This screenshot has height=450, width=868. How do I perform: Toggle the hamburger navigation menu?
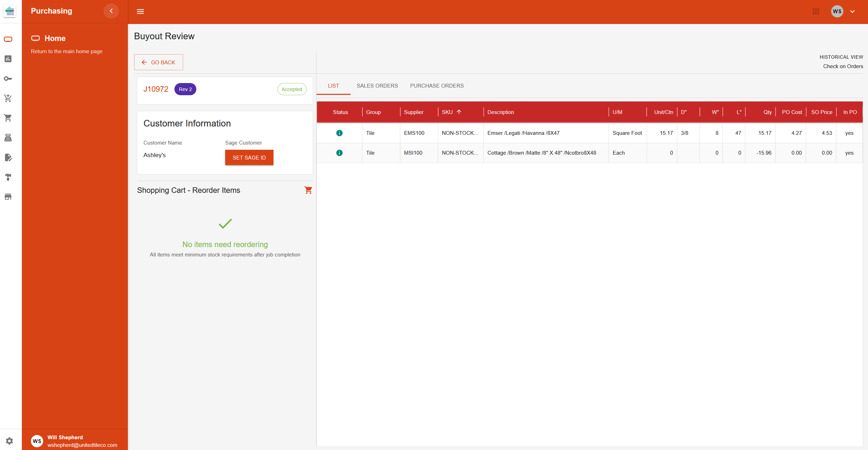(x=140, y=11)
